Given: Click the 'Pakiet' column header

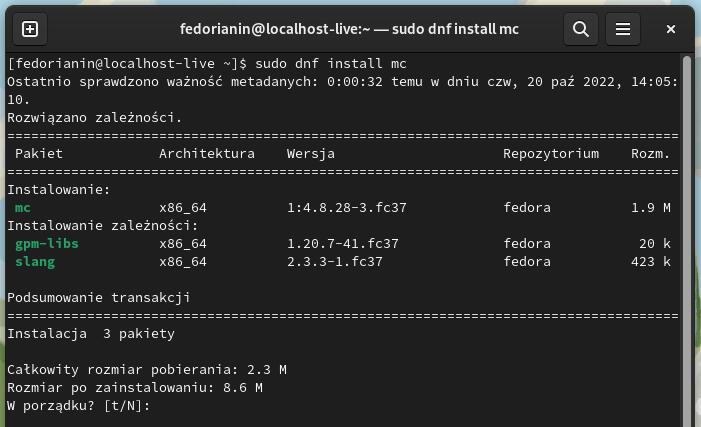Looking at the screenshot, I should tap(39, 154).
